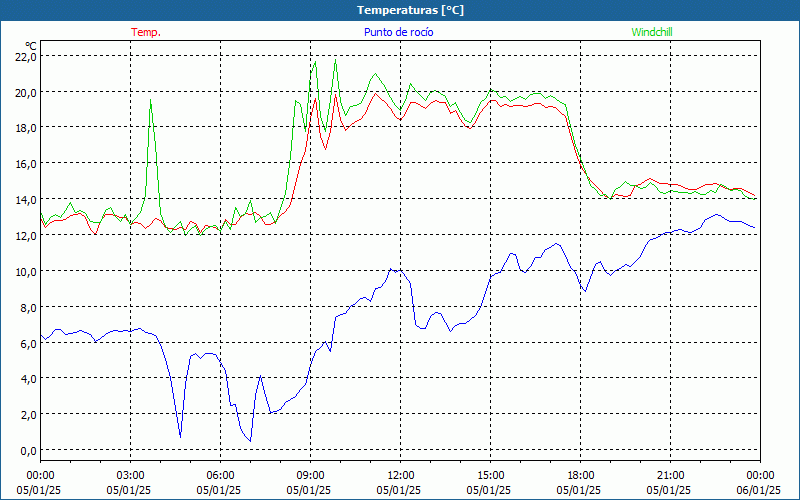Select the green 'Windchill' legend label
Screen dimensions: 800x500
652,32
